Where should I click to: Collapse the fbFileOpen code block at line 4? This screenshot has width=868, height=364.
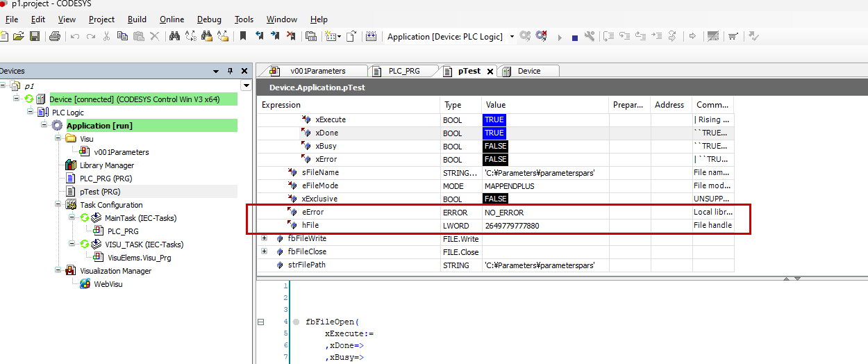coord(261,322)
